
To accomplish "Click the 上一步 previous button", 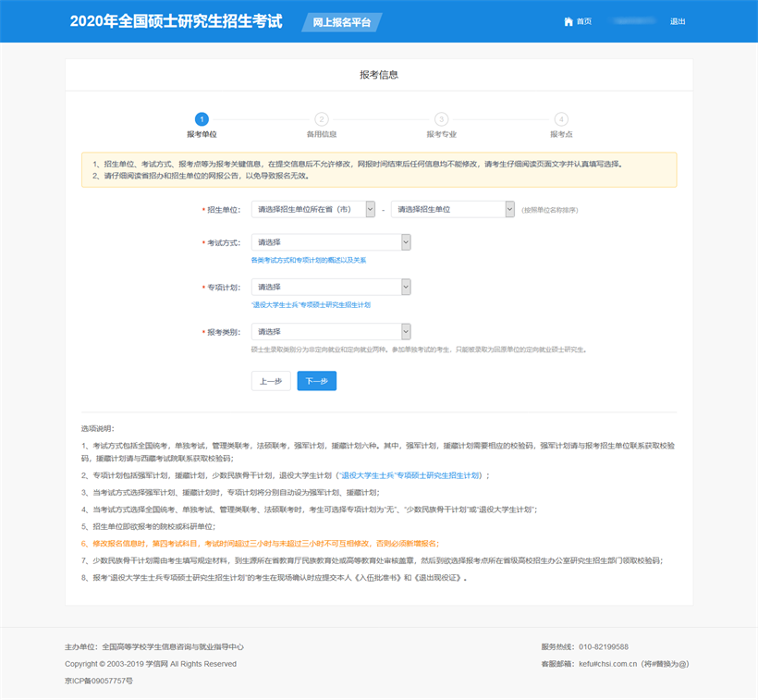I will point(271,381).
